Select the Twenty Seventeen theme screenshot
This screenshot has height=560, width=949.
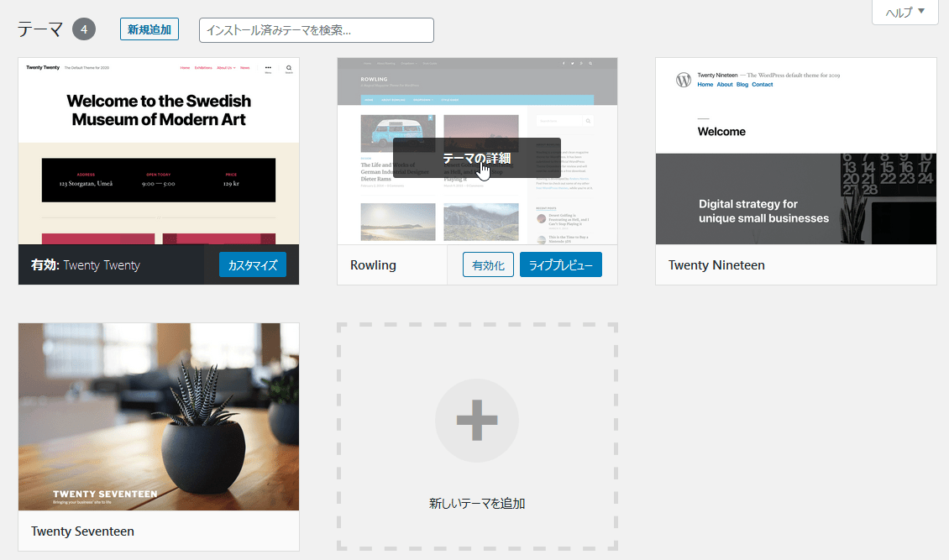tap(159, 416)
